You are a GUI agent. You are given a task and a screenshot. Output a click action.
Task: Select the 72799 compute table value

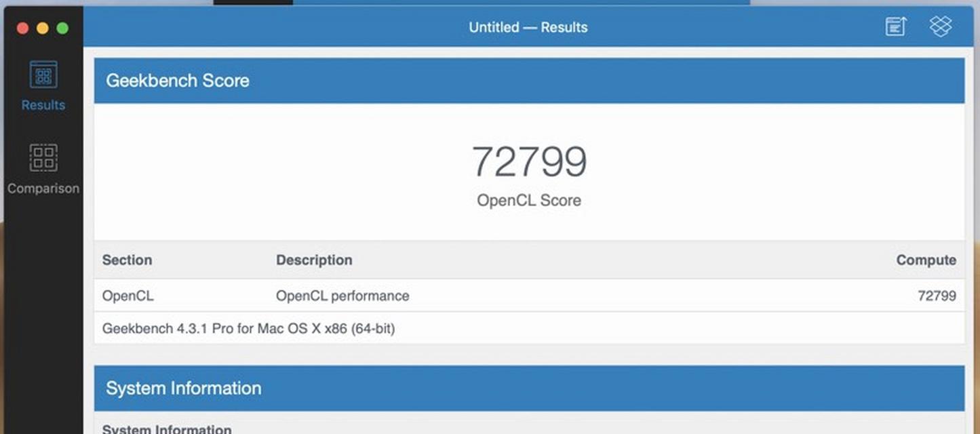pos(937,296)
